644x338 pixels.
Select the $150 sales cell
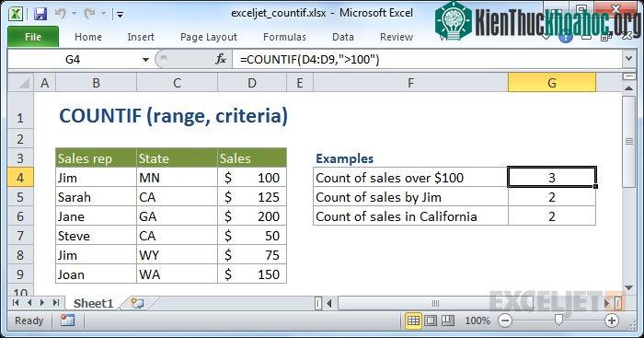coord(252,274)
